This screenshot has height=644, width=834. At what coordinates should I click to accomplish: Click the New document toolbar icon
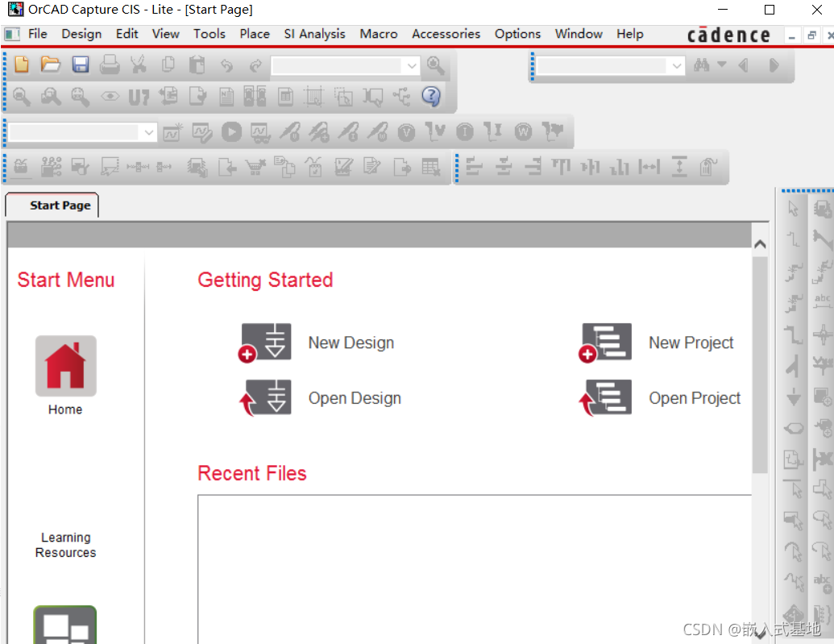pyautogui.click(x=21, y=65)
